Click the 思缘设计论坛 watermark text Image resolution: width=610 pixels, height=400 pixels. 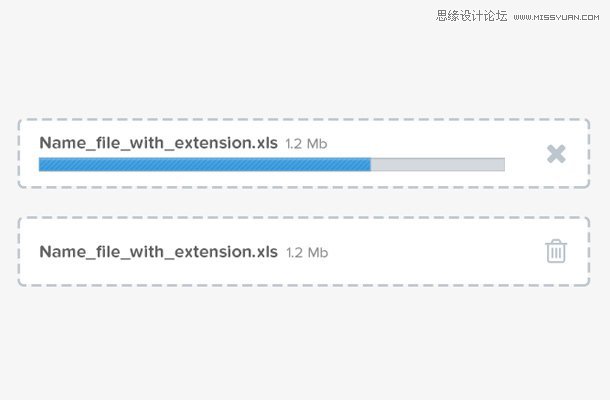(472, 16)
